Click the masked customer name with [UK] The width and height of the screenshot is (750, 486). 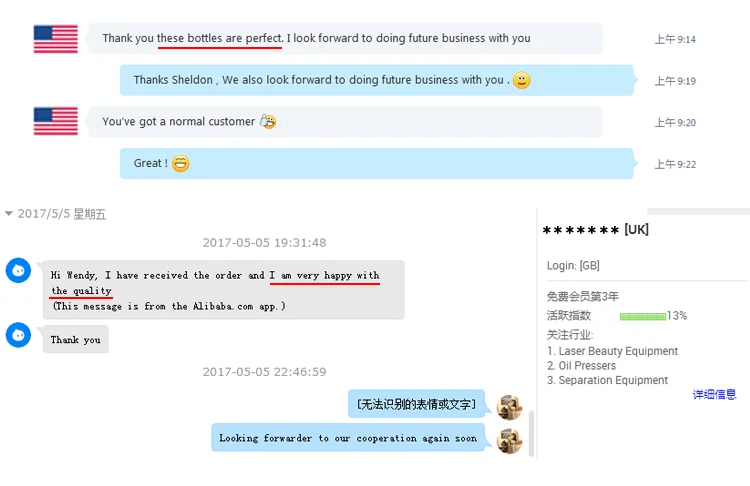pos(596,230)
